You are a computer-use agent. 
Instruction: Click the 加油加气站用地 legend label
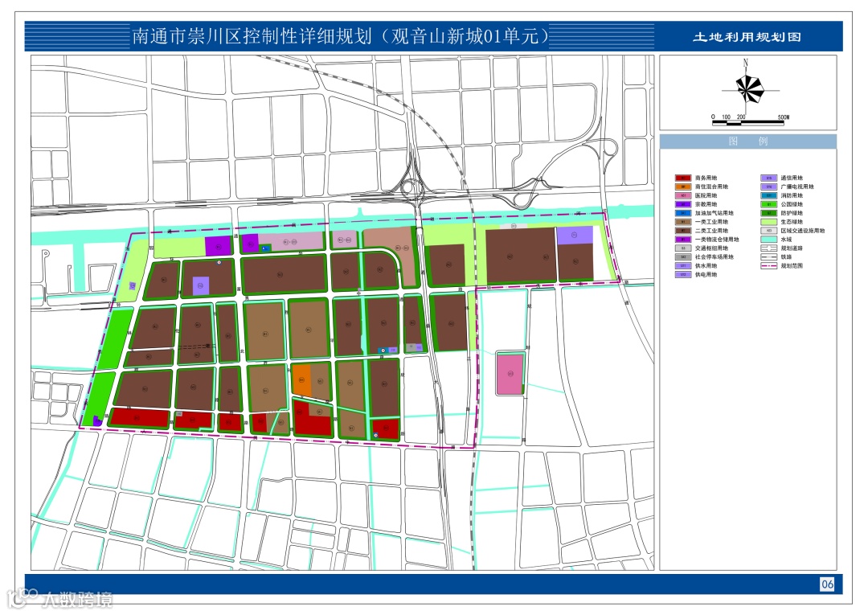[x=714, y=213]
